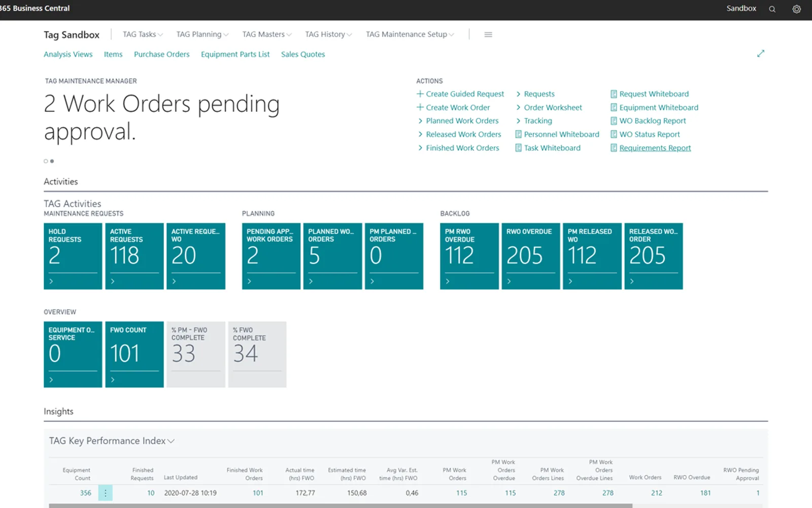The height and width of the screenshot is (508, 812).
Task: Expand the TAG Maintenance Setup menu
Action: tap(410, 35)
